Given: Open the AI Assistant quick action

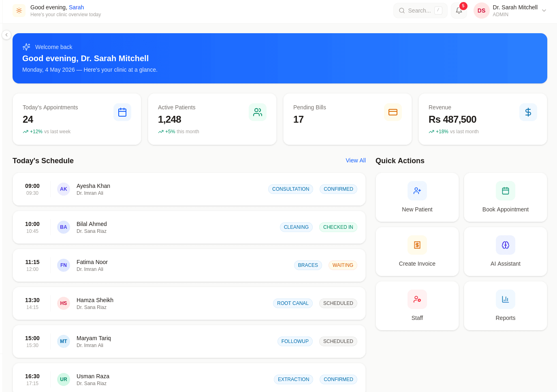Looking at the screenshot, I should click(506, 251).
